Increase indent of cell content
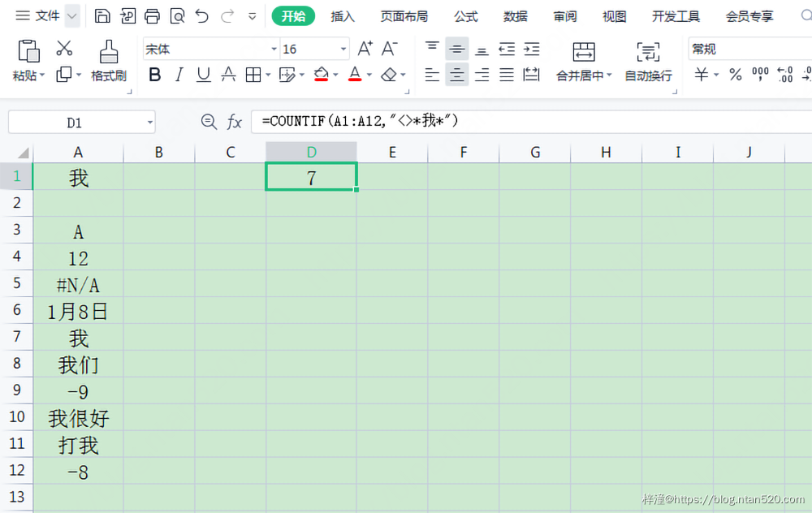The height and width of the screenshot is (513, 812). click(x=531, y=50)
